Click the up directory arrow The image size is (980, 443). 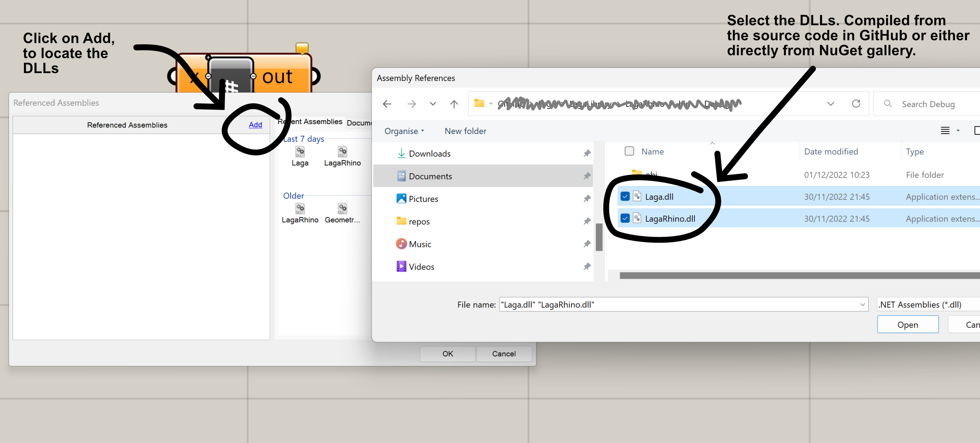[454, 103]
